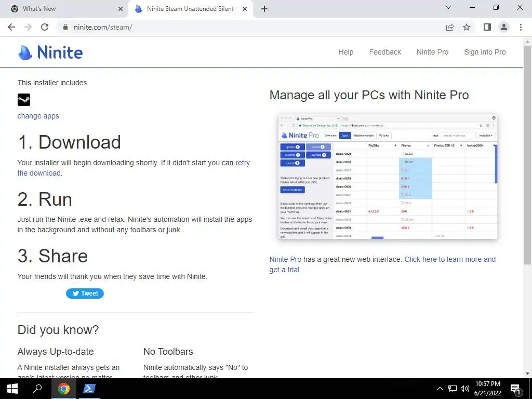Image resolution: width=532 pixels, height=399 pixels.
Task: Click the browser forward arrow
Action: (x=28, y=27)
